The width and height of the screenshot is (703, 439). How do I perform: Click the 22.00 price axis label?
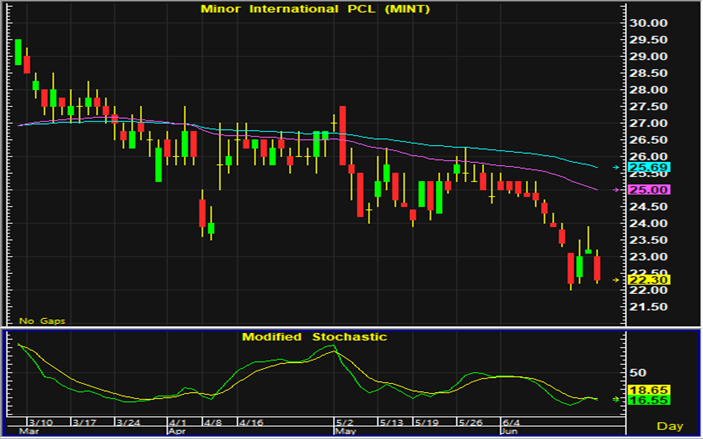click(x=648, y=290)
